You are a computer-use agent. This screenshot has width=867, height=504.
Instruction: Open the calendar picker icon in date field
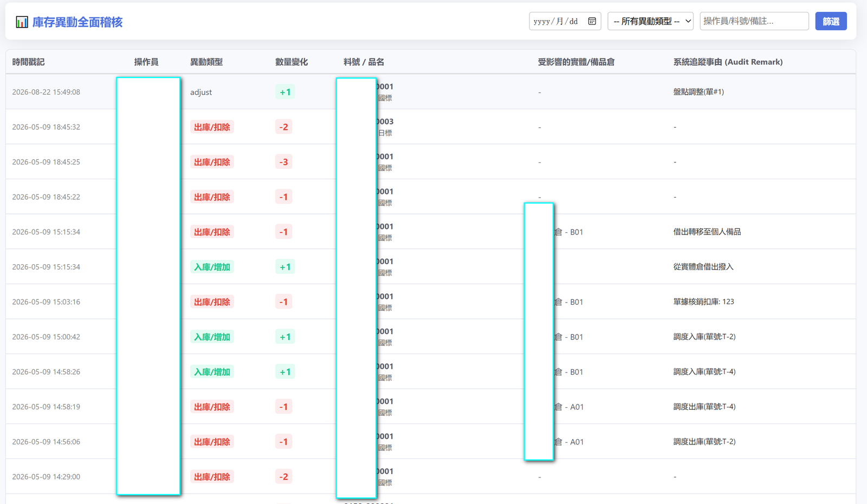coord(592,21)
